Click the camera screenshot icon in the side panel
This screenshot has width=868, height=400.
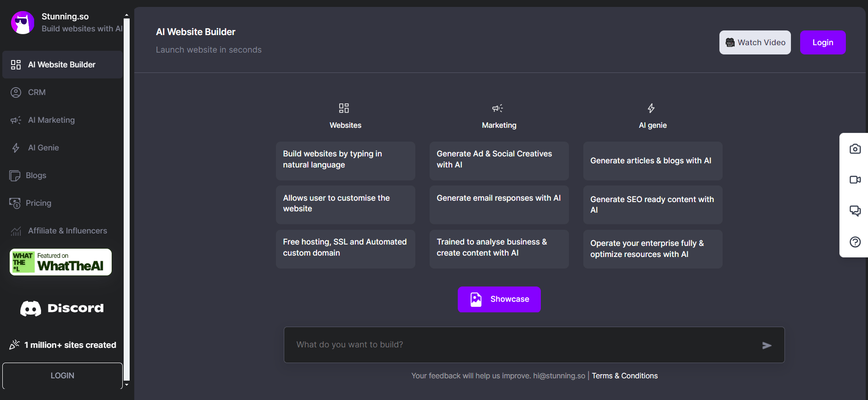pos(855,149)
